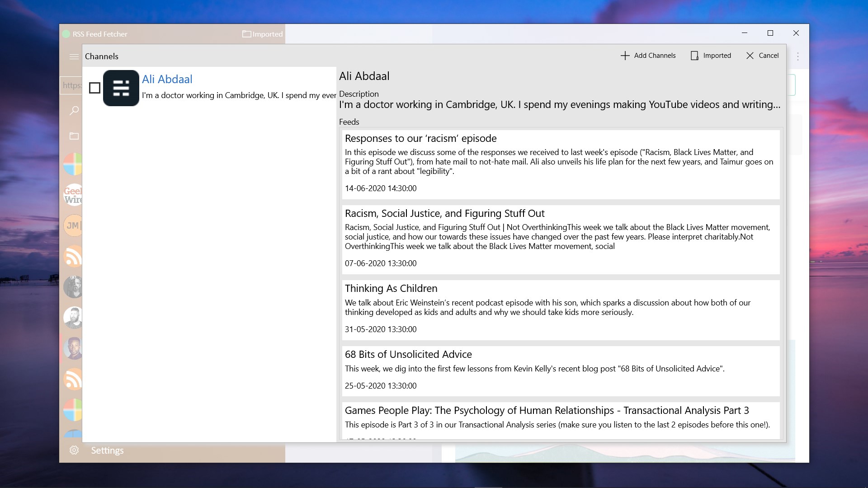Select the JM channel avatar
The width and height of the screenshot is (868, 488).
[73, 225]
